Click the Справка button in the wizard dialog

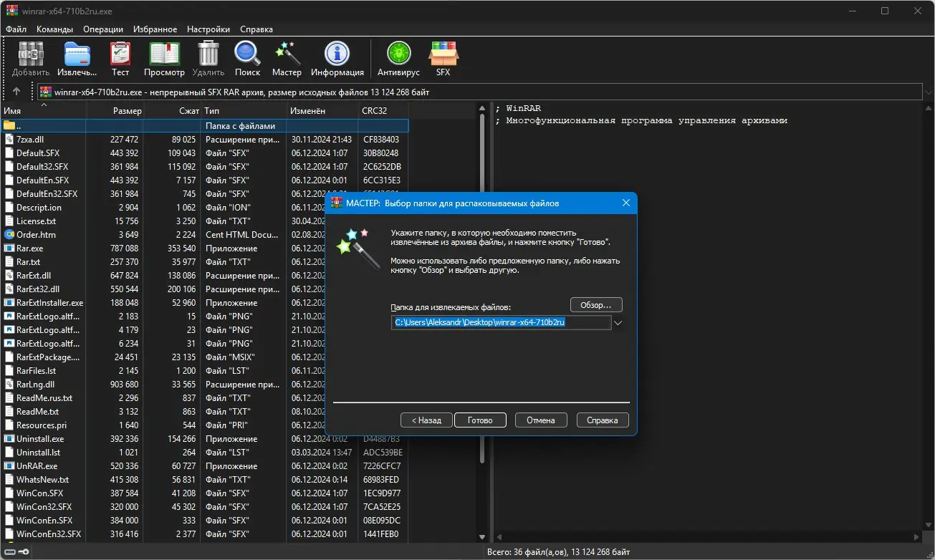pyautogui.click(x=603, y=420)
